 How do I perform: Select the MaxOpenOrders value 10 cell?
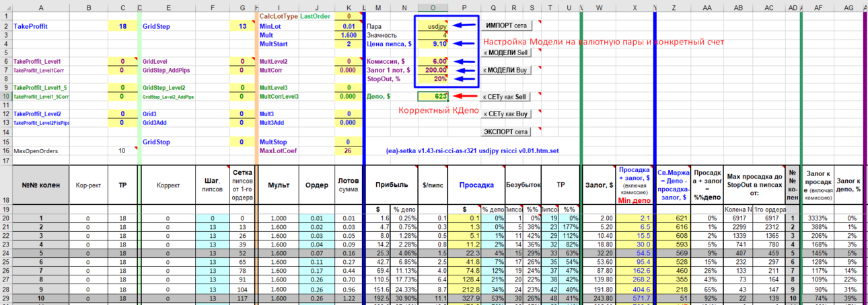pyautogui.click(x=122, y=150)
